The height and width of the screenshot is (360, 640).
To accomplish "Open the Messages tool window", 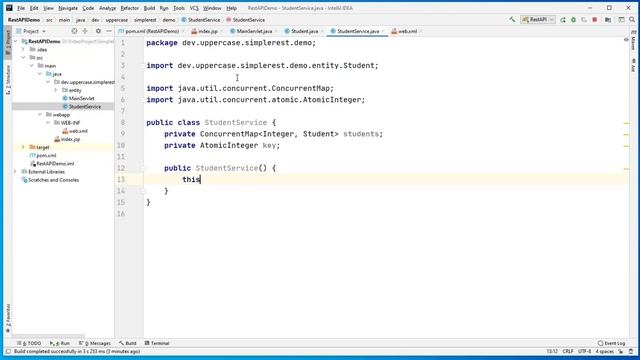I will (x=95, y=343).
